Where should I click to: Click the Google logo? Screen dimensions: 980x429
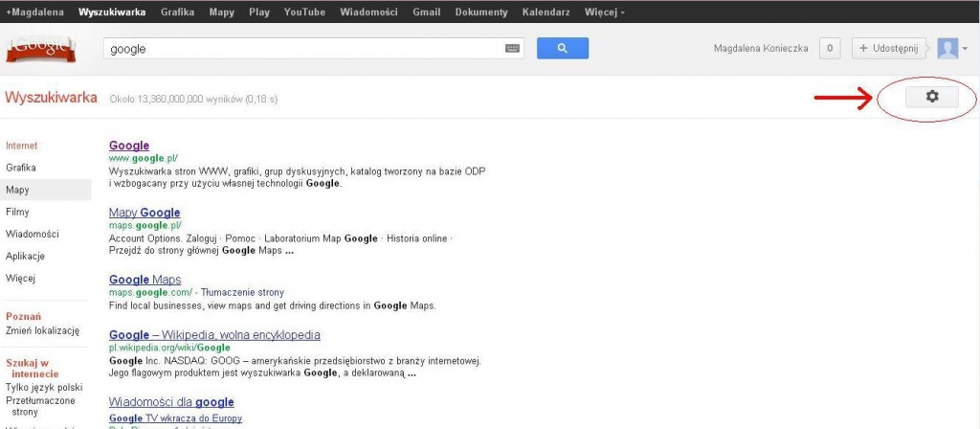pos(41,50)
